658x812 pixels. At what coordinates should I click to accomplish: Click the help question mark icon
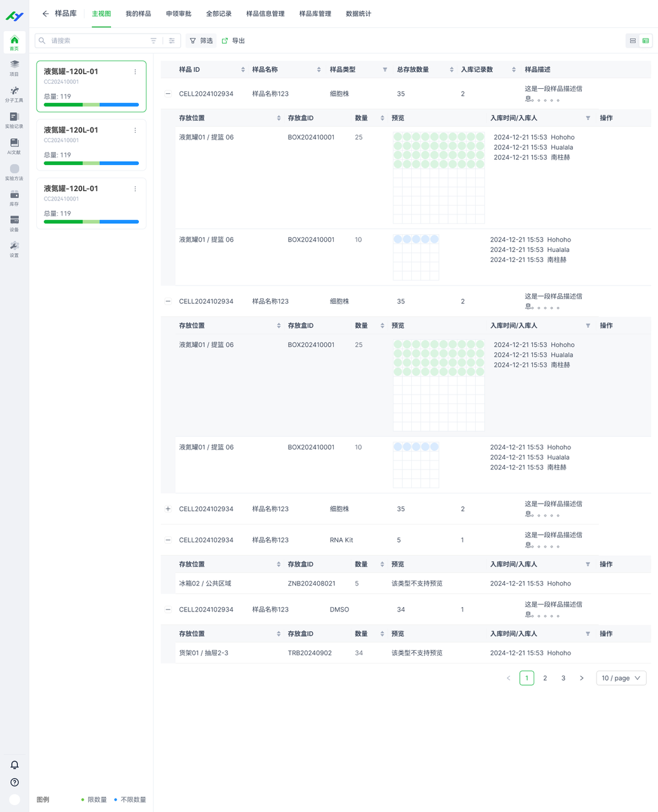15,782
